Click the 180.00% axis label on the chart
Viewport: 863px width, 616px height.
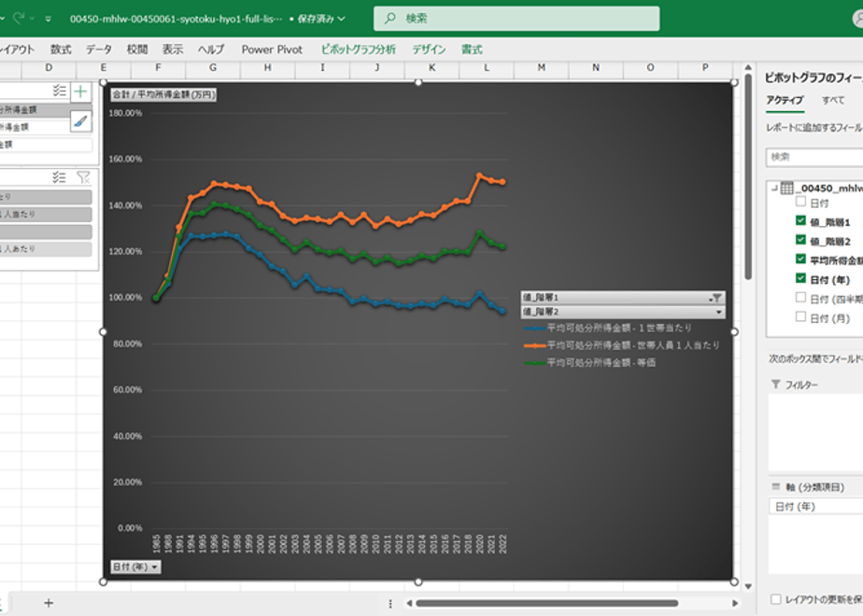click(x=125, y=113)
